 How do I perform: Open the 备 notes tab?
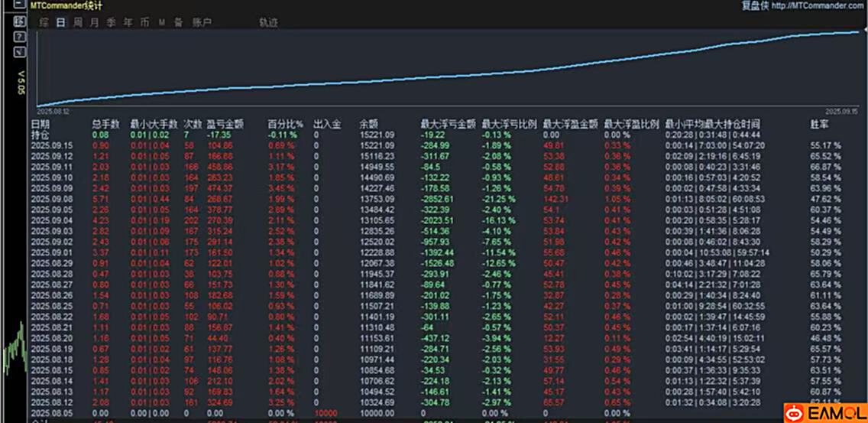(178, 22)
